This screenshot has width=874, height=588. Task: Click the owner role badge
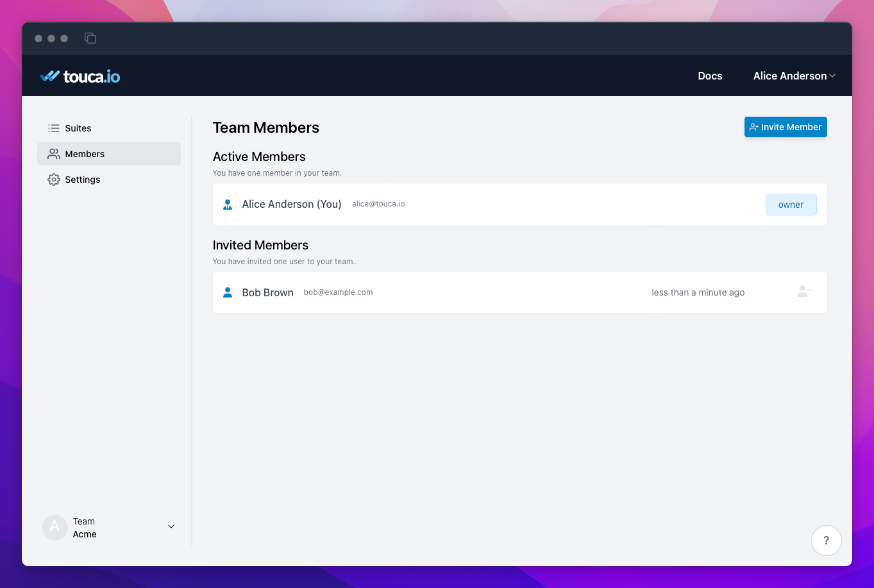coord(791,205)
